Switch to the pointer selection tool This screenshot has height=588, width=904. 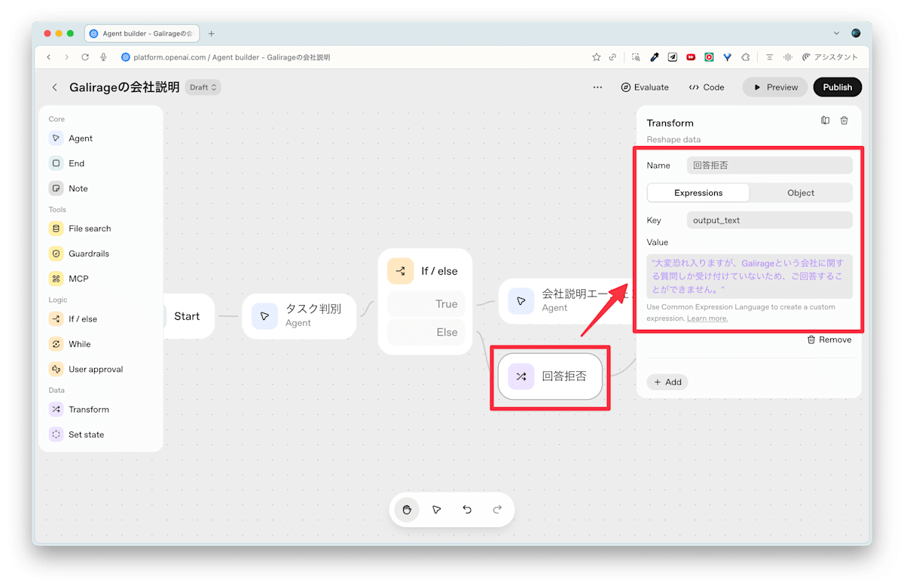click(437, 510)
